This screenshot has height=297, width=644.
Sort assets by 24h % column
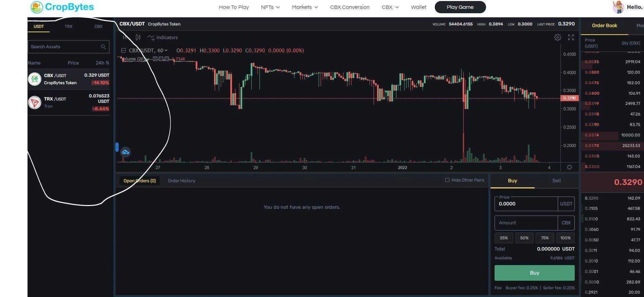(x=103, y=63)
